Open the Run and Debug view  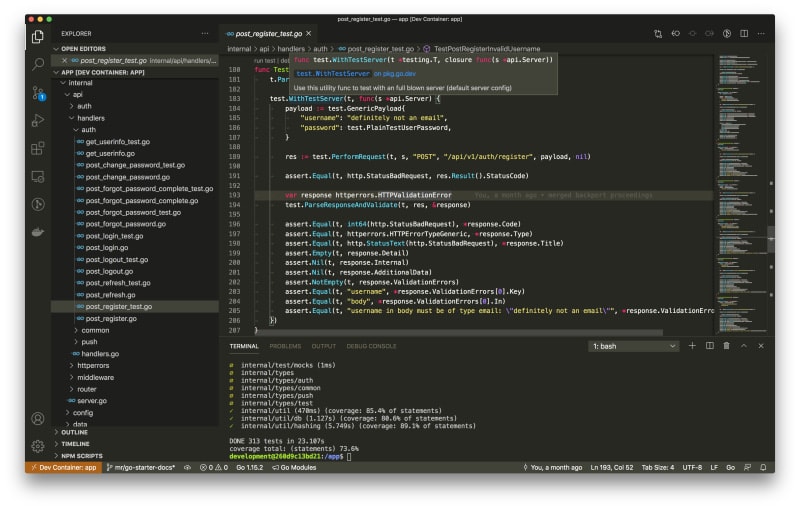tap(37, 121)
